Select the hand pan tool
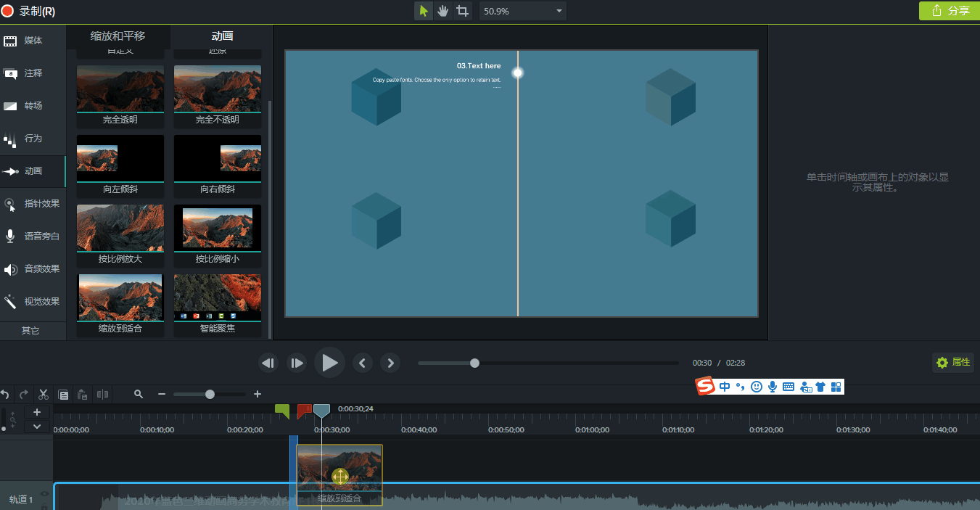Image resolution: width=980 pixels, height=510 pixels. pos(442,11)
